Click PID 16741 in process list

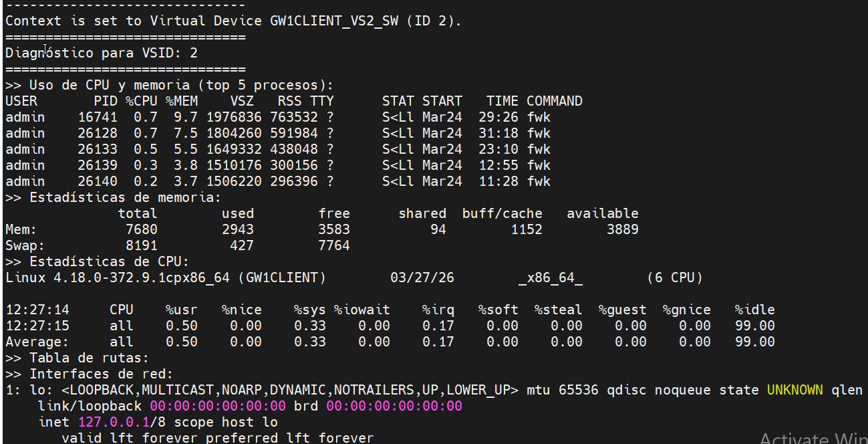98,117
